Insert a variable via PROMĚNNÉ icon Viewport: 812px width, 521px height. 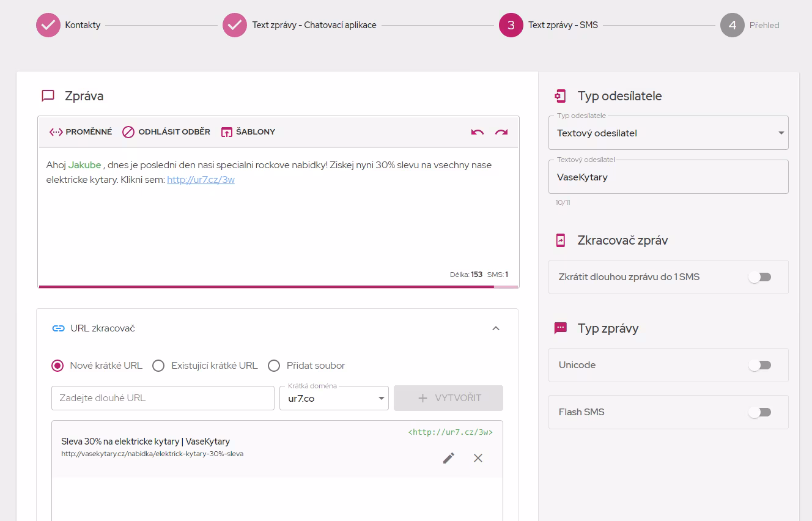point(56,132)
